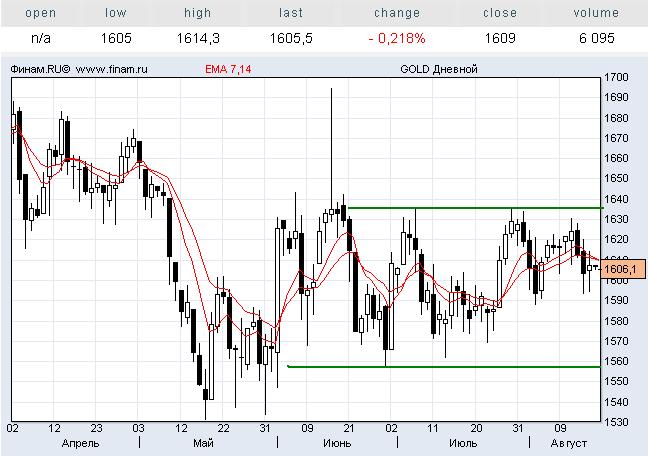Click the 'last' column header
Screen dimensions: 648x456
[x=291, y=13]
